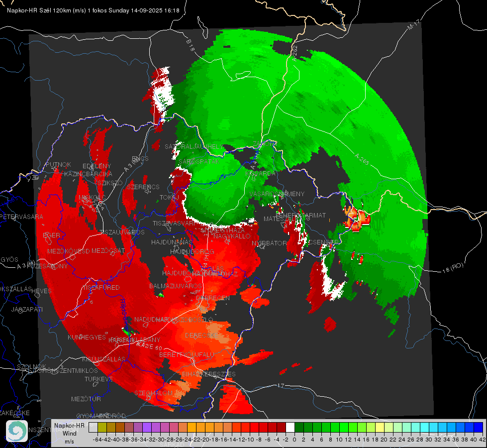
Task: Click the 18 (RO) road label
Action: pyautogui.click(x=453, y=268)
